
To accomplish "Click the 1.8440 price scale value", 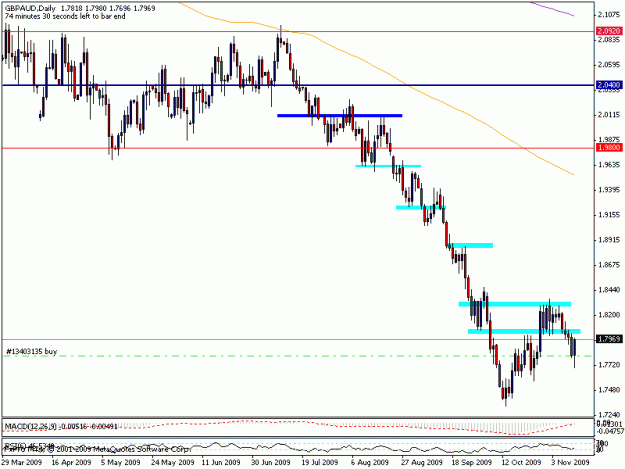I will pos(609,290).
